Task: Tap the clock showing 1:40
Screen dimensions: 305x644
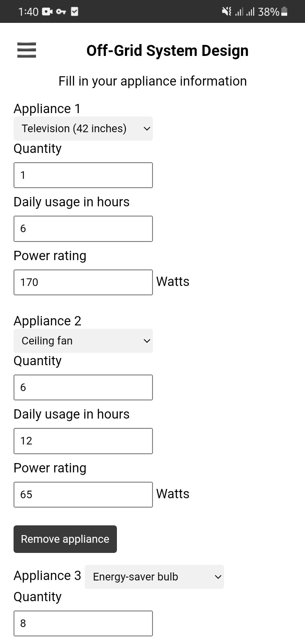Action: 28,11
